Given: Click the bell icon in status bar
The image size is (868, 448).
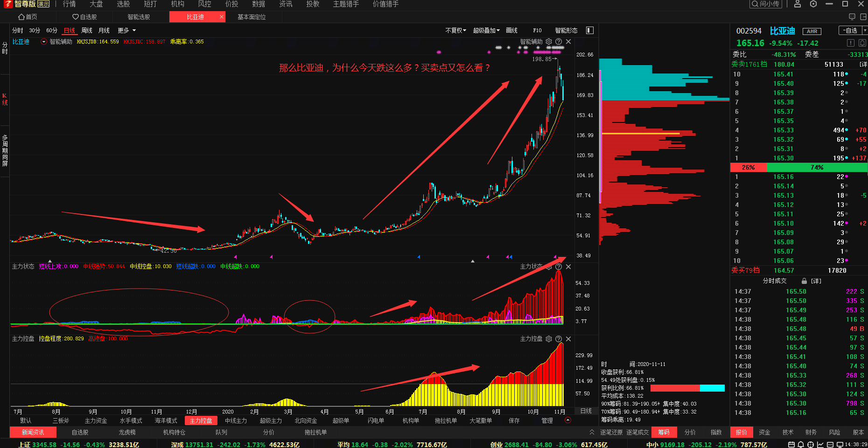Looking at the screenshot, I should pos(801,445).
